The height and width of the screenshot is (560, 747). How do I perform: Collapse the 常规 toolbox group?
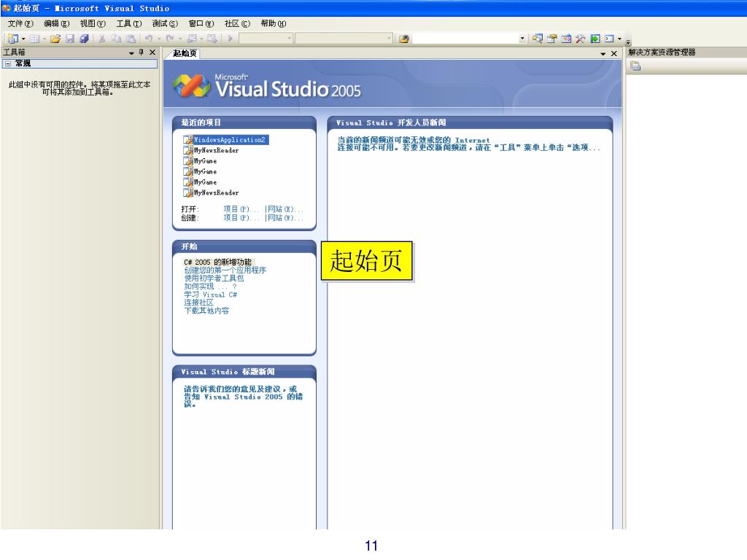point(7,63)
